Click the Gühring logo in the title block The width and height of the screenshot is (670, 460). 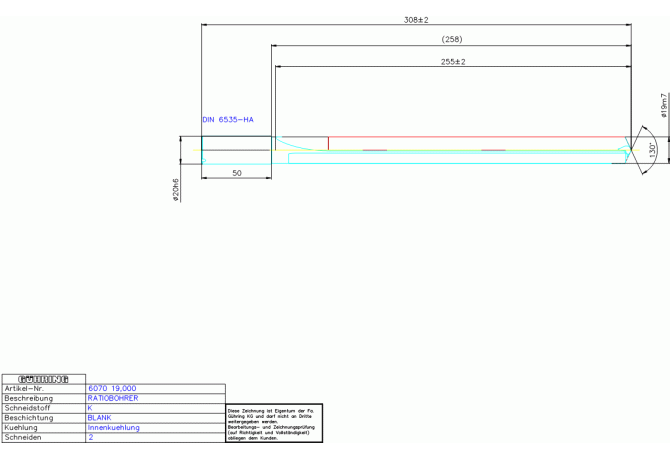pyautogui.click(x=43, y=378)
